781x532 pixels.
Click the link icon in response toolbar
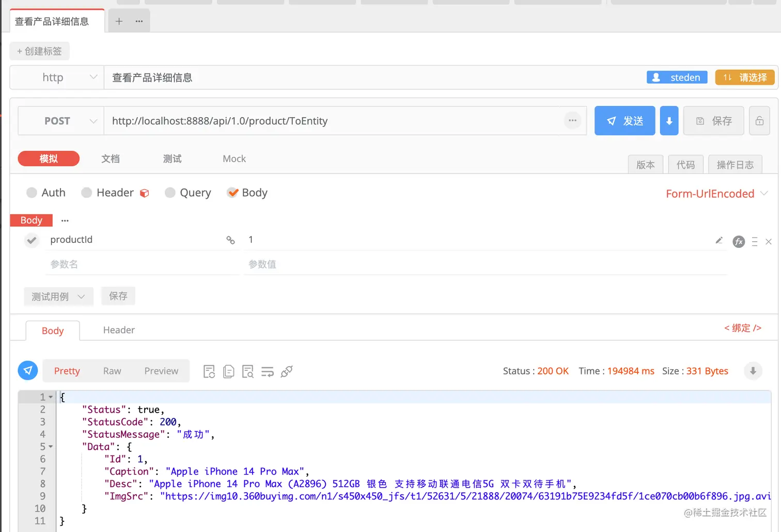[x=287, y=371]
